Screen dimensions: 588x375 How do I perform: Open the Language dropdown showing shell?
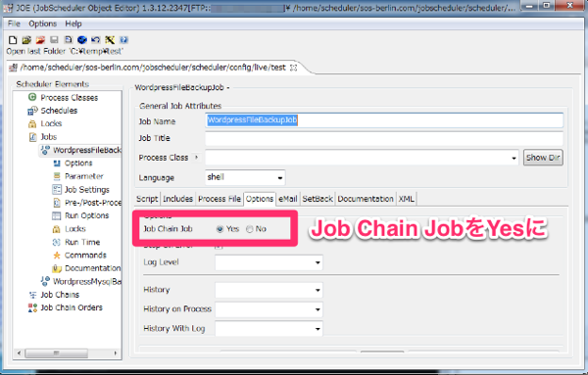tap(245, 177)
